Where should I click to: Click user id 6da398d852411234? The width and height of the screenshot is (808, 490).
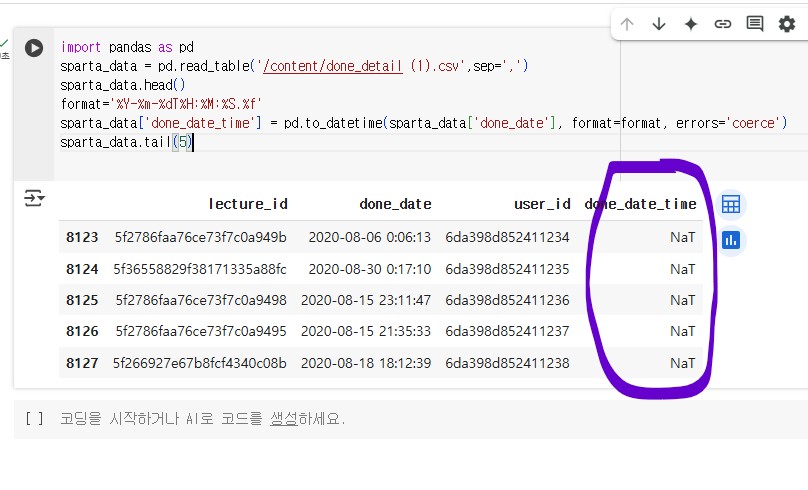tap(508, 238)
